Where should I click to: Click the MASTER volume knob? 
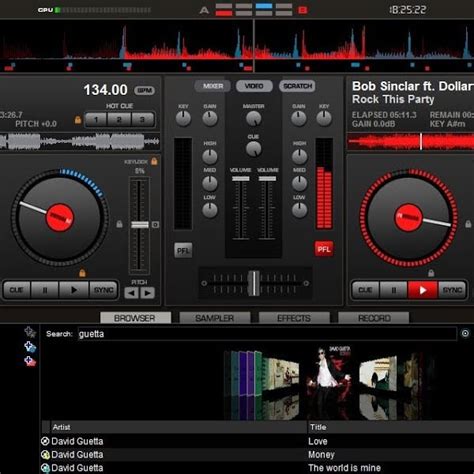pyautogui.click(x=254, y=118)
